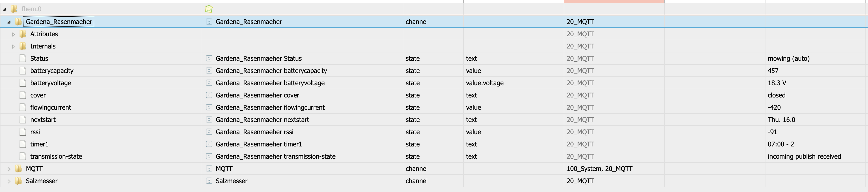
Task: Select the MQTT tree item
Action: point(34,168)
